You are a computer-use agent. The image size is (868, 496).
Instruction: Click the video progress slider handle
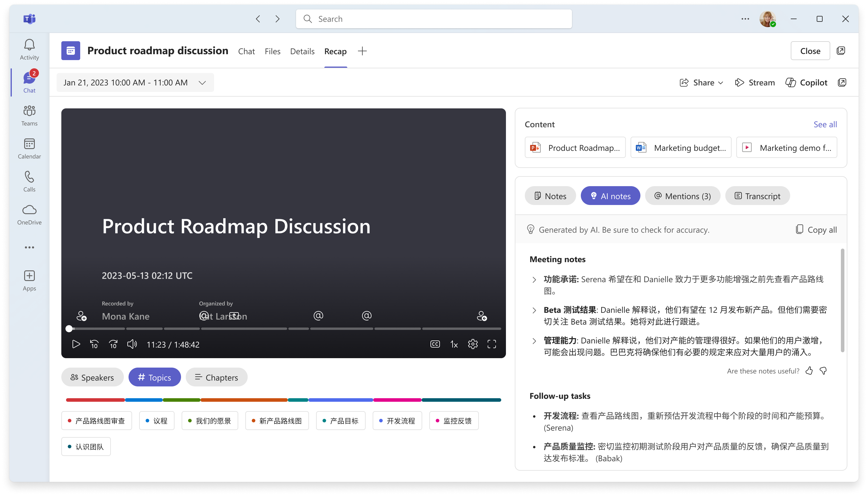pos(69,328)
